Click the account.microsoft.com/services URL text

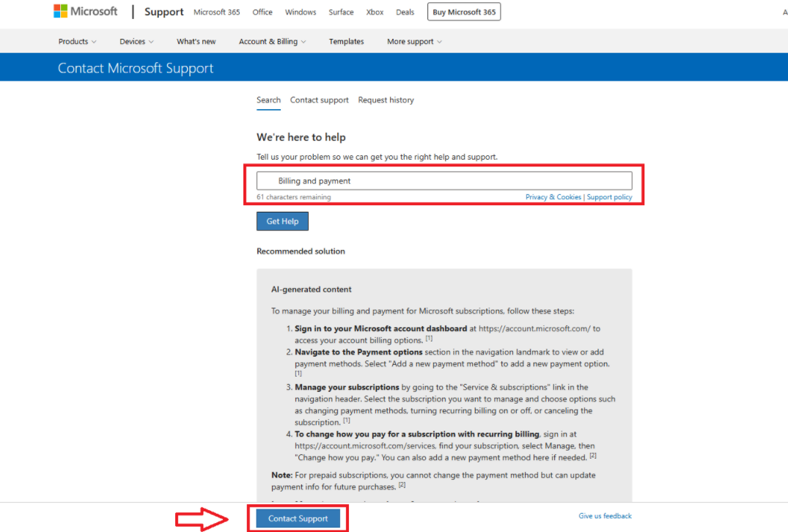point(365,446)
